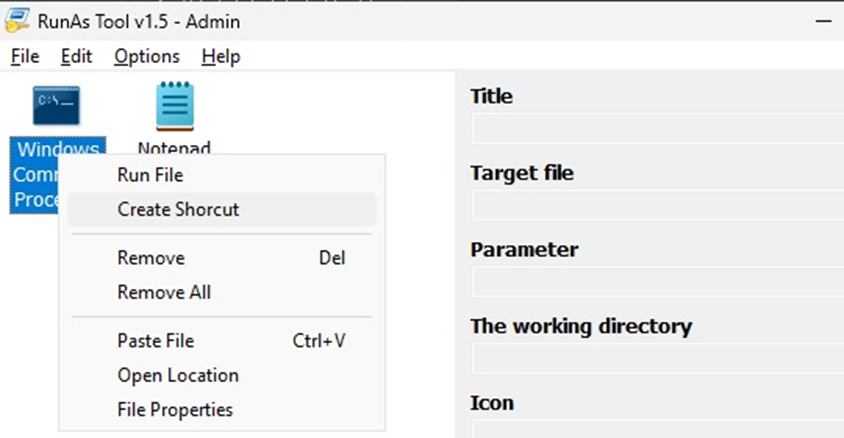Open the Help menu
Screen dimensions: 844x438
(x=221, y=56)
